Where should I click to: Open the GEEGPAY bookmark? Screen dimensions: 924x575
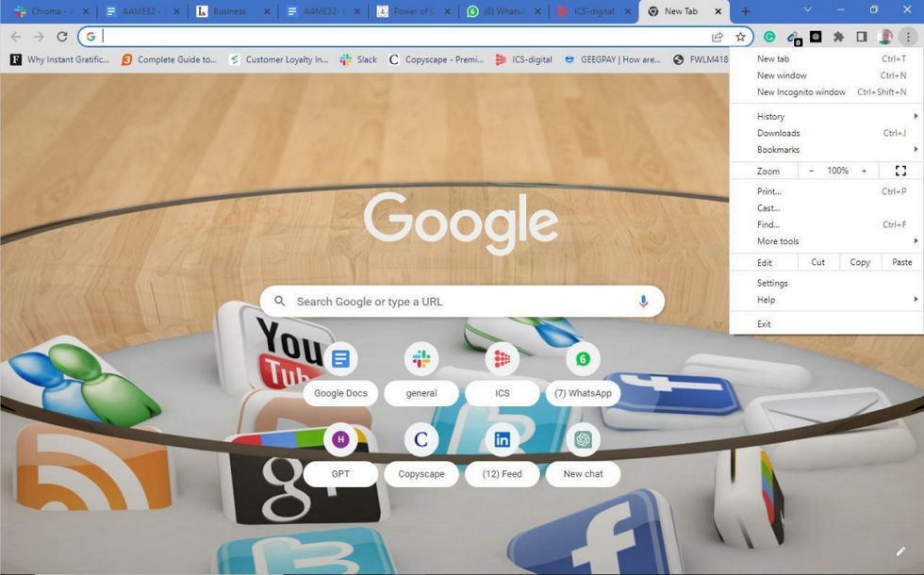click(612, 59)
